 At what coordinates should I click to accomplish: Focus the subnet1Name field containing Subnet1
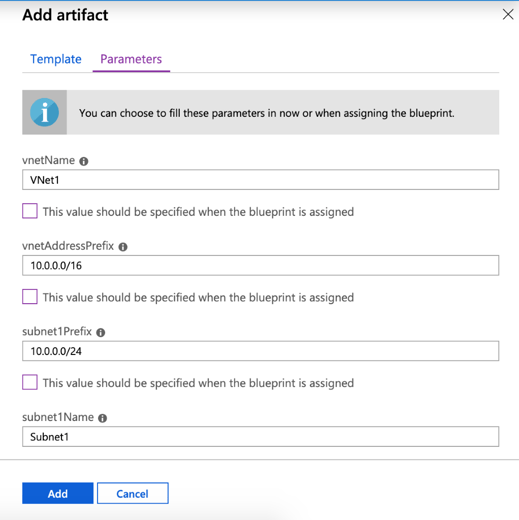[x=261, y=436]
